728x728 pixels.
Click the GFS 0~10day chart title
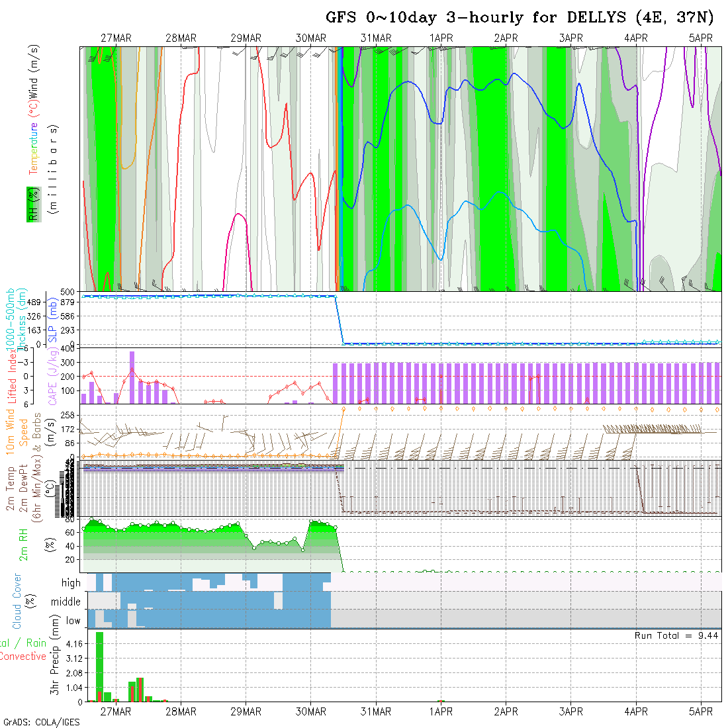tap(520, 18)
